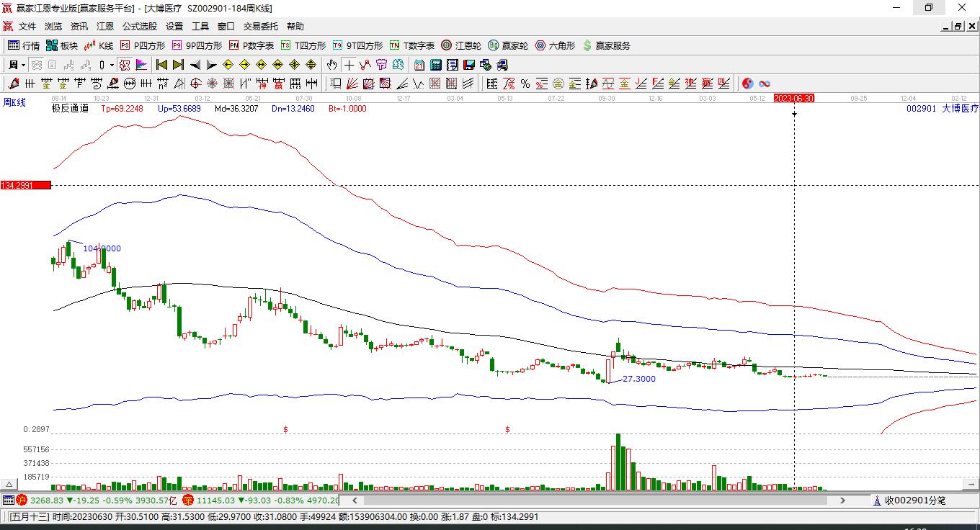Open the candlestick style dropdown arrow

click(112, 65)
